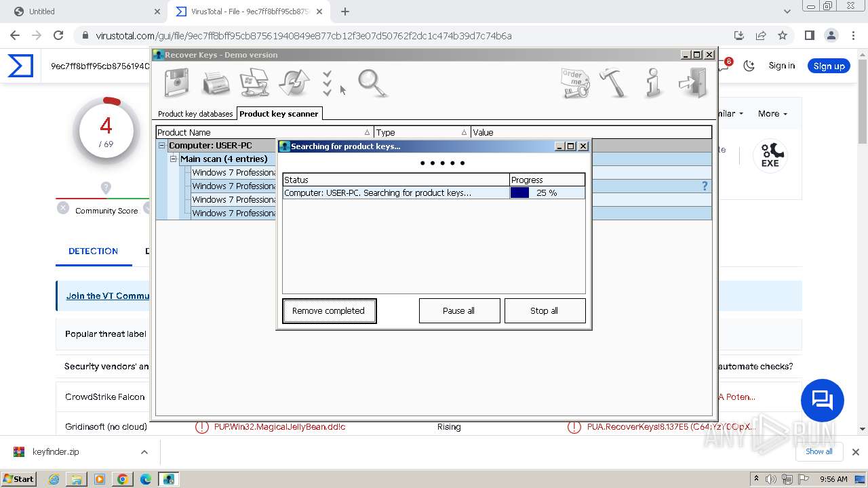Open settings via hammer tool icon
The width and height of the screenshot is (868, 488).
(614, 83)
